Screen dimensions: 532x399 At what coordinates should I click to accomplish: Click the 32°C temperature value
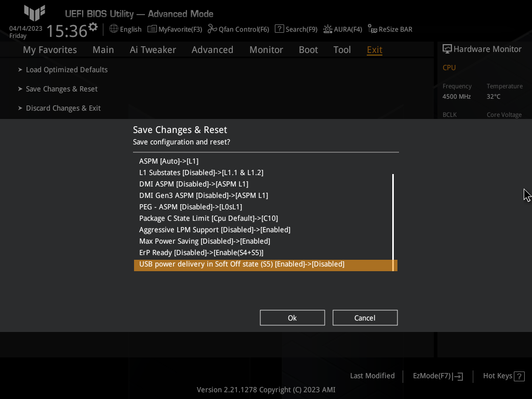coord(494,96)
